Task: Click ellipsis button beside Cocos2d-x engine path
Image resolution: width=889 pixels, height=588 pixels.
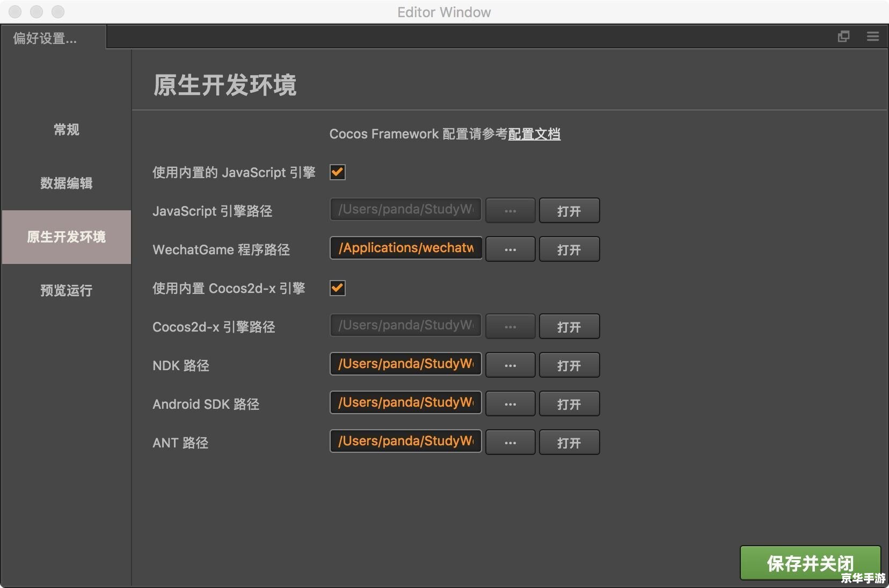Action: [510, 327]
